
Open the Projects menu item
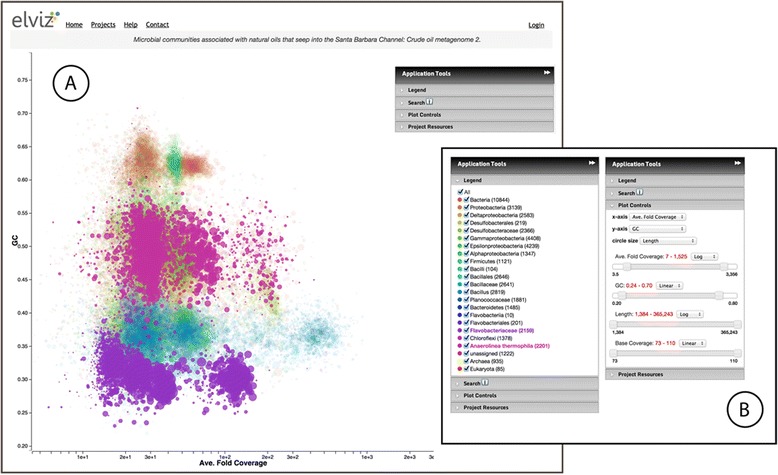(103, 23)
